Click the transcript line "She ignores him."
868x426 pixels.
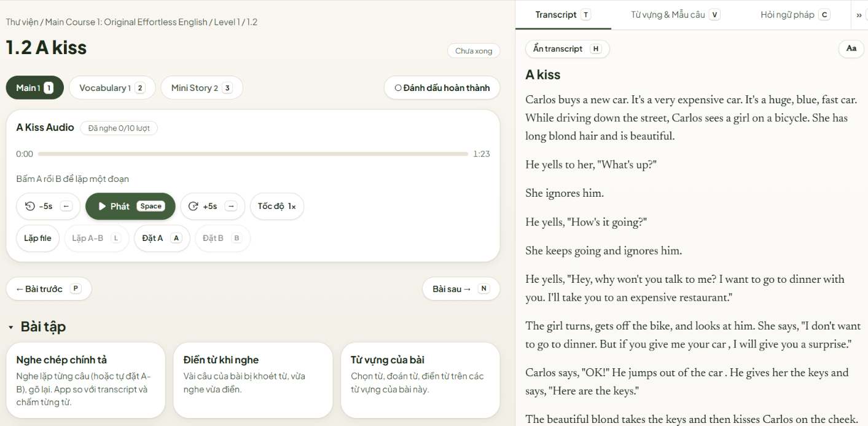point(565,194)
